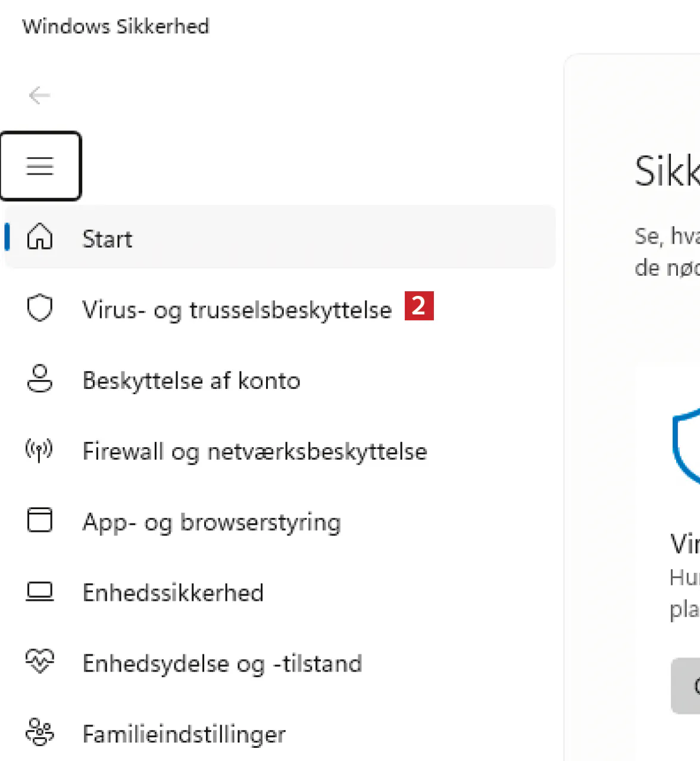Select the Start menu item
Image resolution: width=700 pixels, height=761 pixels.
[x=107, y=239]
